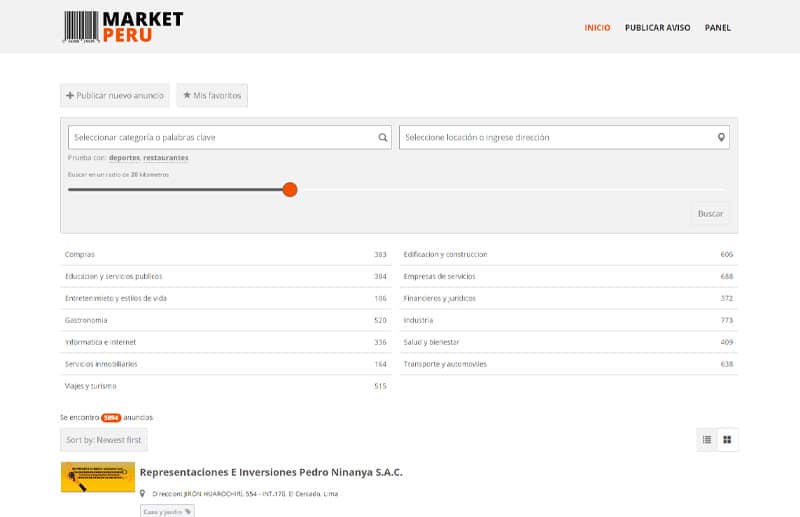The width and height of the screenshot is (800, 517).
Task: Open the PUBLICAR AVISO menu item
Action: click(x=657, y=27)
